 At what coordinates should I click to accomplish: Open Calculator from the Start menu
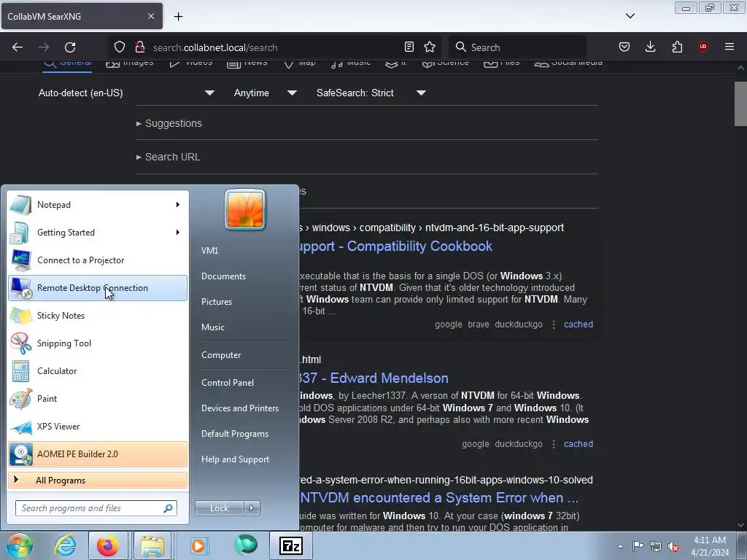pyautogui.click(x=98, y=371)
